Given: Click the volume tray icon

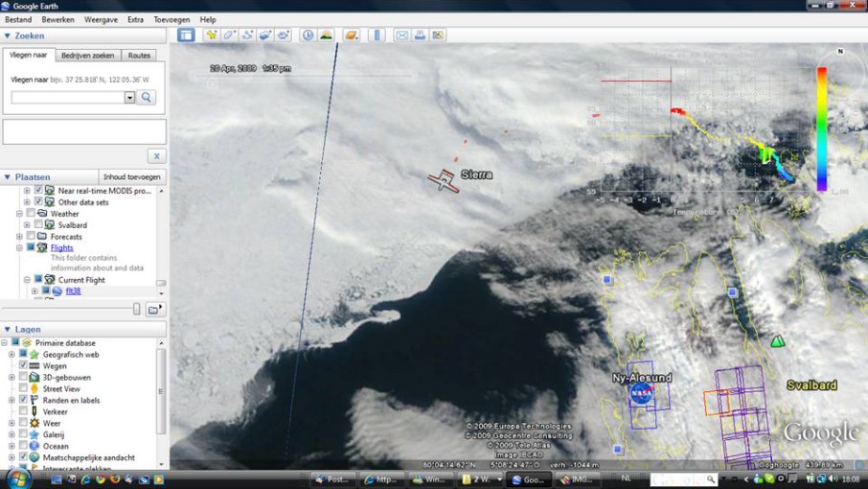Looking at the screenshot, I should [834, 478].
